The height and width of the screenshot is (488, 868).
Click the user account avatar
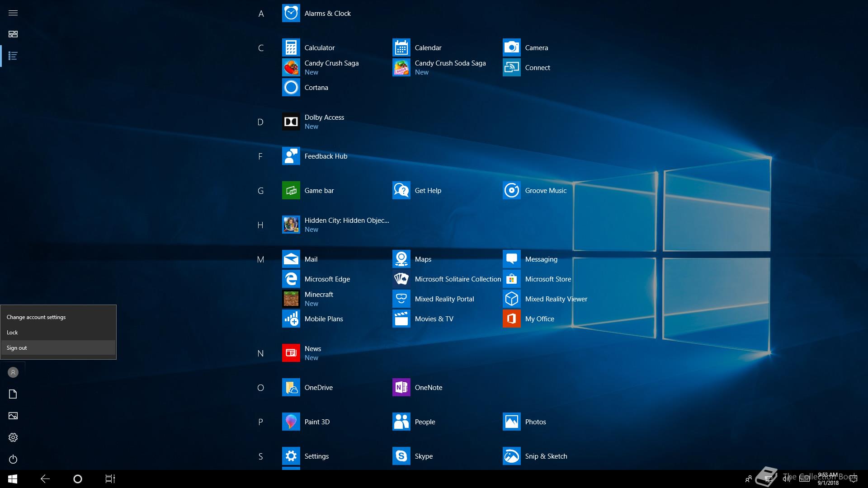pos(13,372)
